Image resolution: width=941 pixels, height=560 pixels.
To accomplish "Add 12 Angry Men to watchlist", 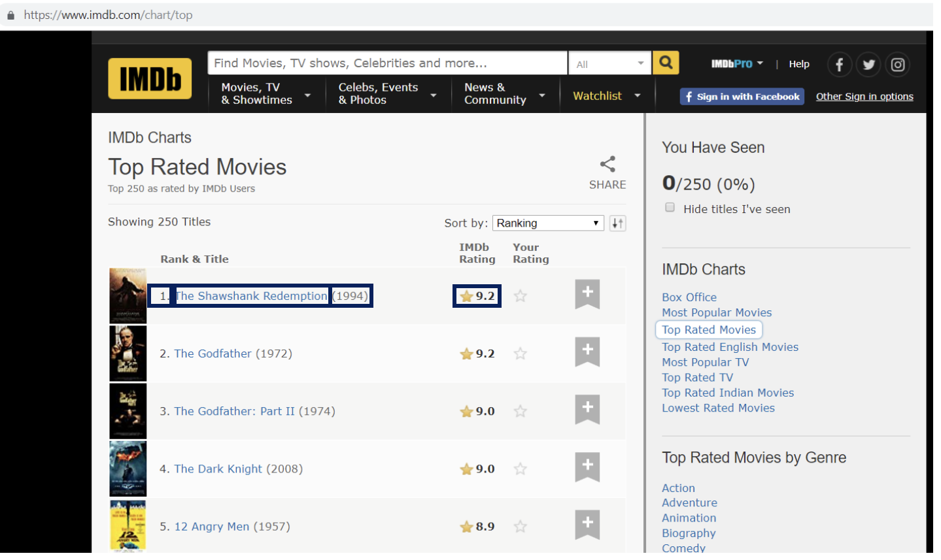I will point(587,524).
